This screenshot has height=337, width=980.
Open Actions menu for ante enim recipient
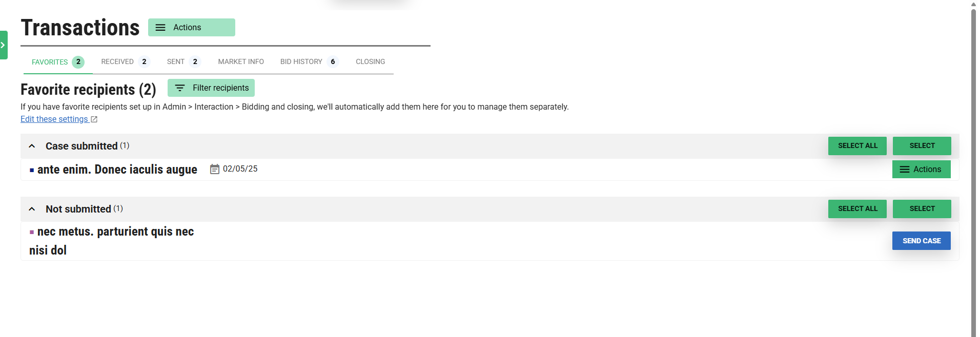point(921,170)
